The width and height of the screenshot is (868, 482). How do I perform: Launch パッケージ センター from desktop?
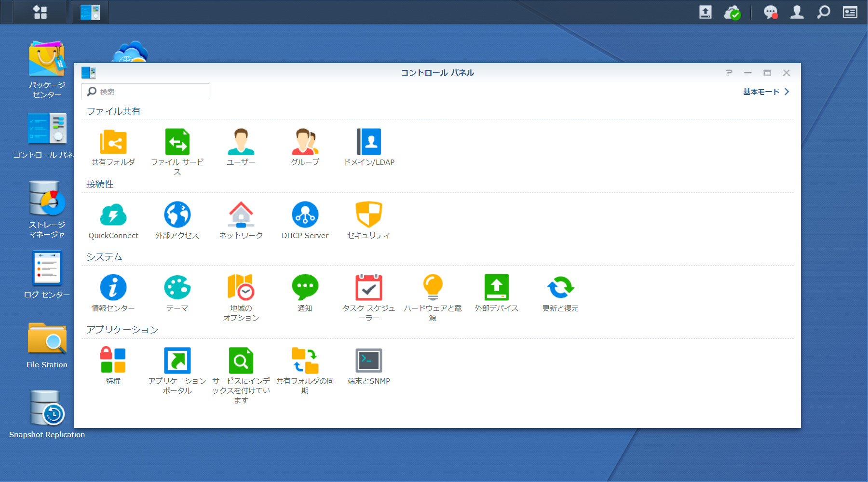tap(47, 70)
